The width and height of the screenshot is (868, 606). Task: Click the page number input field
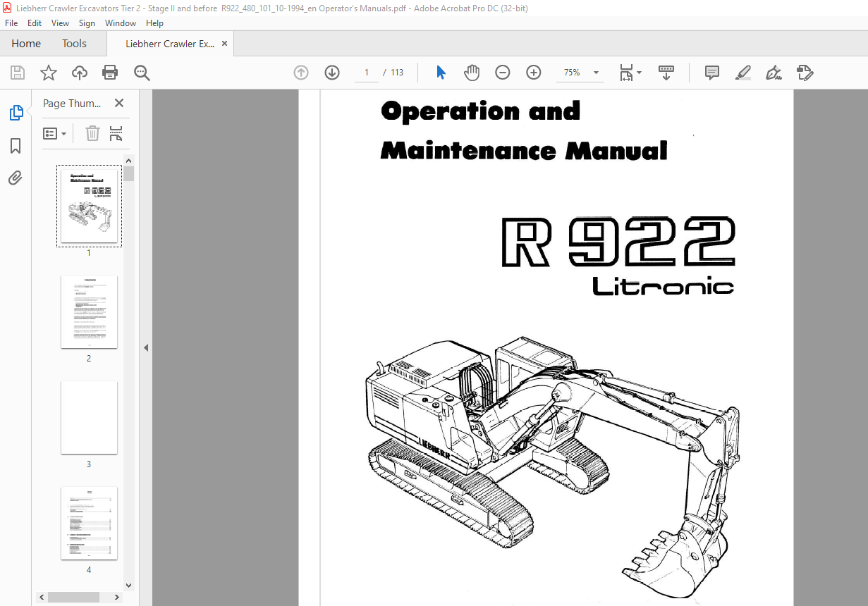point(367,73)
